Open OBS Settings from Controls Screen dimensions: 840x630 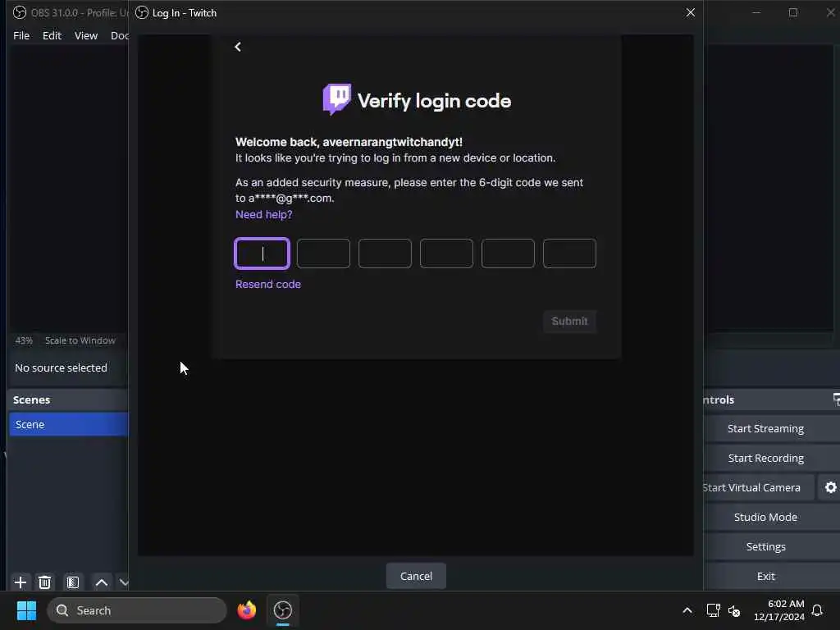click(765, 546)
